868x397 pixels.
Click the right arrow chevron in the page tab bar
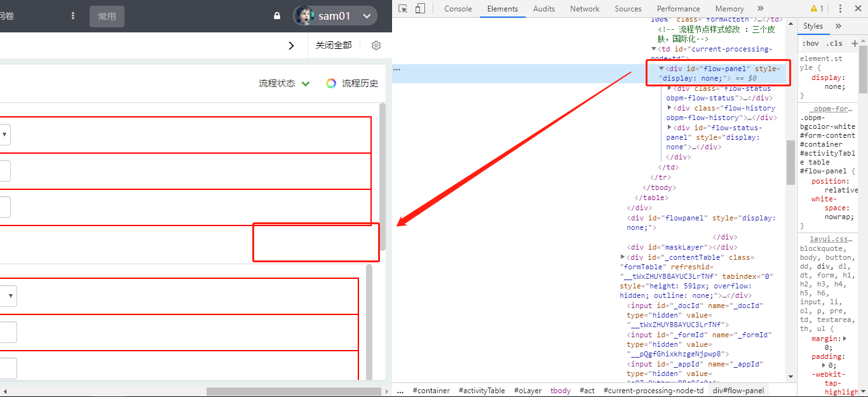tap(291, 46)
